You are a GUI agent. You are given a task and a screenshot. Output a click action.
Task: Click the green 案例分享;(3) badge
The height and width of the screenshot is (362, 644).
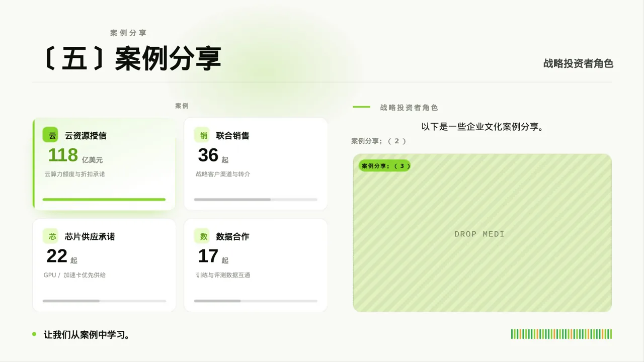click(x=385, y=165)
